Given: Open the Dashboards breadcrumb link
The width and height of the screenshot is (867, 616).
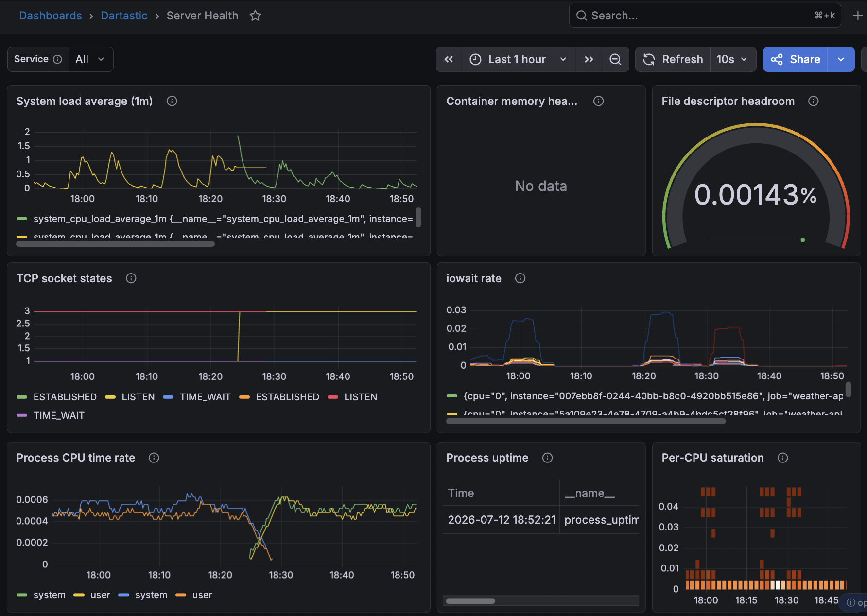Looking at the screenshot, I should [51, 16].
